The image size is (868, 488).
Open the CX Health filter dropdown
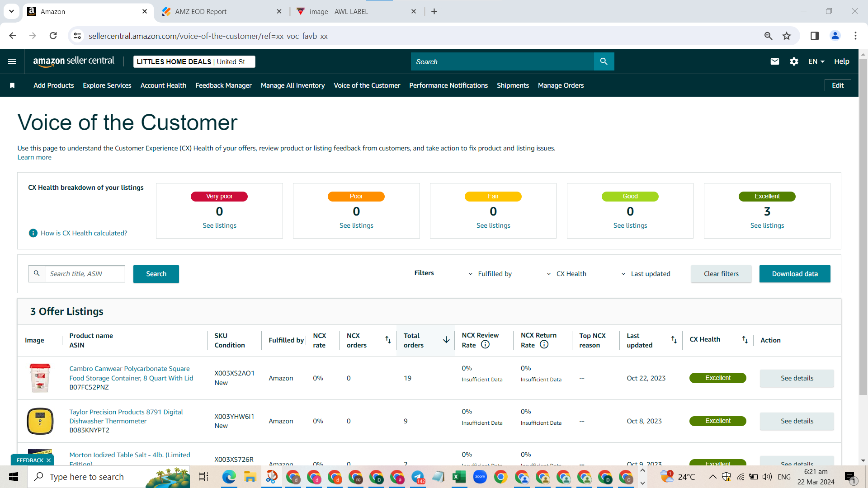[x=566, y=274]
